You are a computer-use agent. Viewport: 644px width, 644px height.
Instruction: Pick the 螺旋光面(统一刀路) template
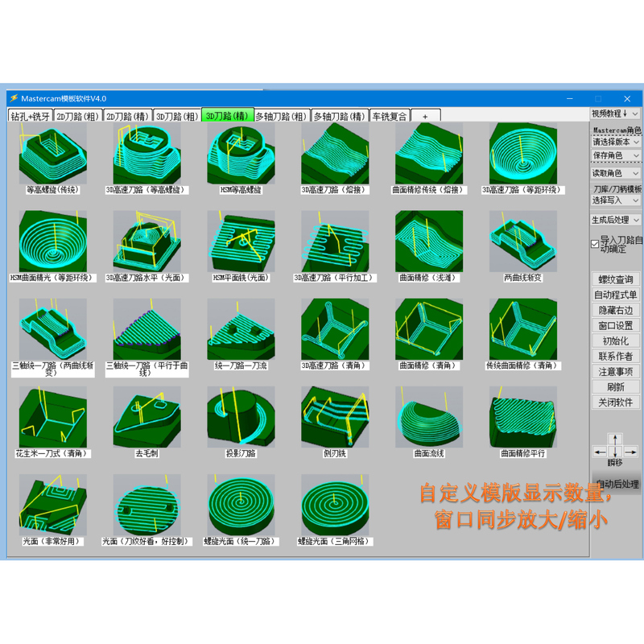tap(241, 506)
